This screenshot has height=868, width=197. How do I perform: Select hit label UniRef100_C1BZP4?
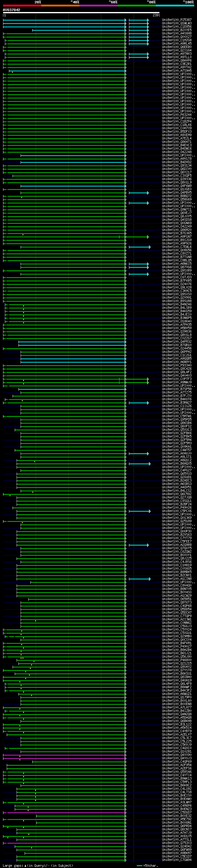pyautogui.click(x=177, y=121)
